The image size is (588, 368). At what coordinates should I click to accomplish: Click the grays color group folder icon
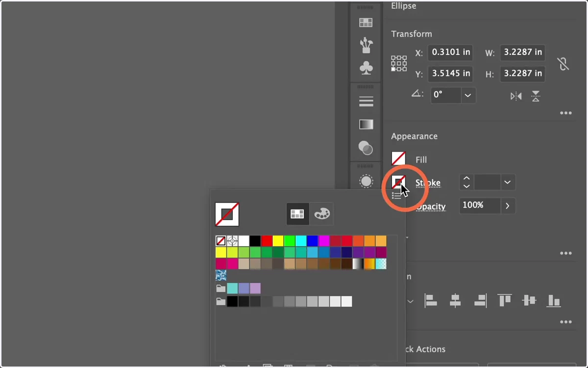click(x=221, y=301)
